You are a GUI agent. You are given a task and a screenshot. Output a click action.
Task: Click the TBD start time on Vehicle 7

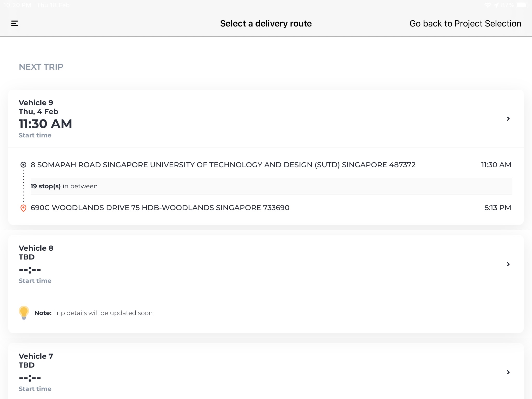(x=29, y=378)
